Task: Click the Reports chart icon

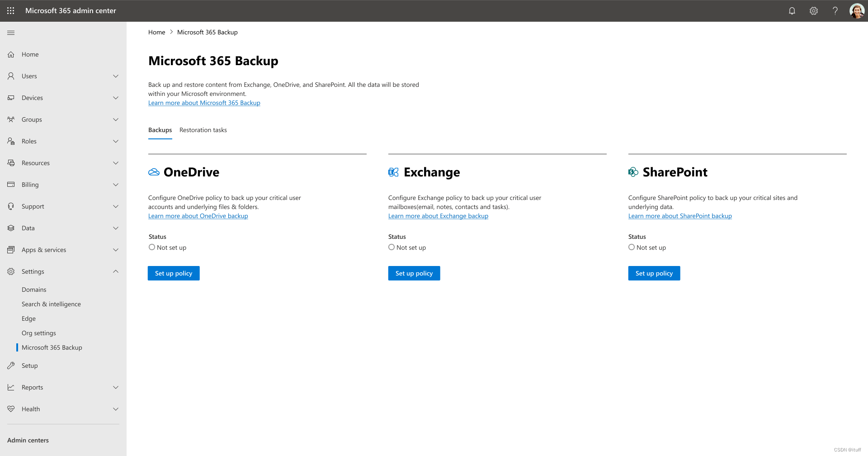Action: [x=11, y=387]
